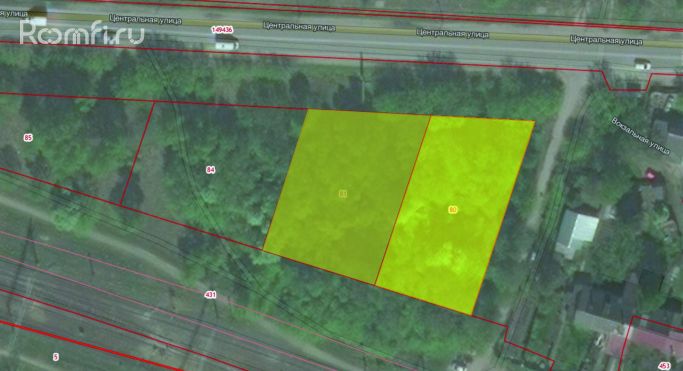Image resolution: width=683 pixels, height=371 pixels.
Task: Select the bright yellow highlighted parcel 80
Action: tap(455, 213)
